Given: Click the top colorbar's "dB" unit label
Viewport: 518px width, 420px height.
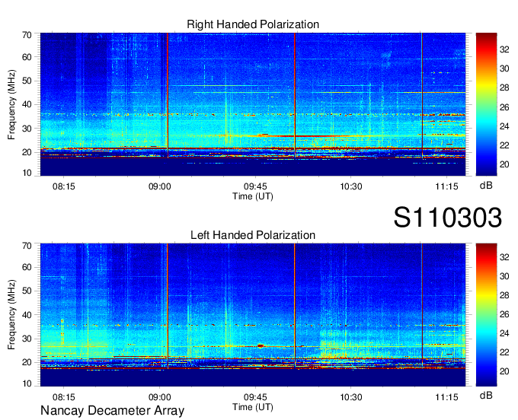Looking at the screenshot, I should tap(486, 186).
